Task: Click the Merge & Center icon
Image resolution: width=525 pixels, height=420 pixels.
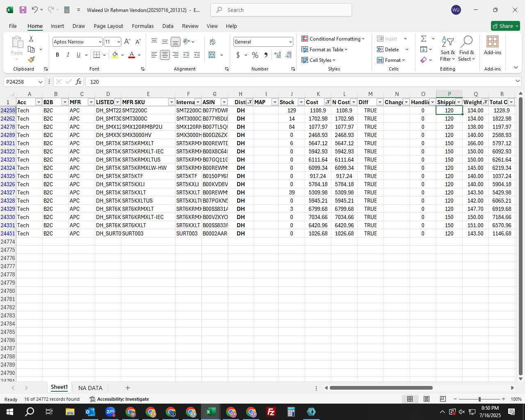Action: pos(212,55)
